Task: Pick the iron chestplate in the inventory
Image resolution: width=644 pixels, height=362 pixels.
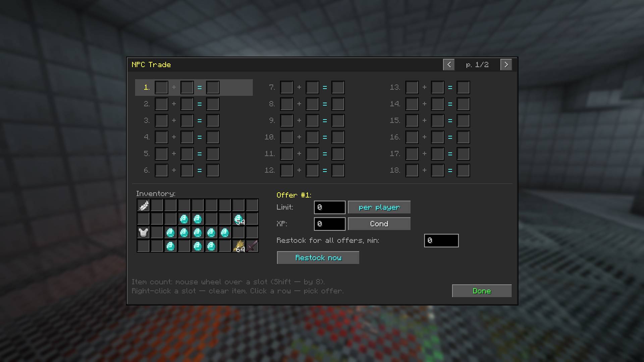Action: tap(144, 232)
